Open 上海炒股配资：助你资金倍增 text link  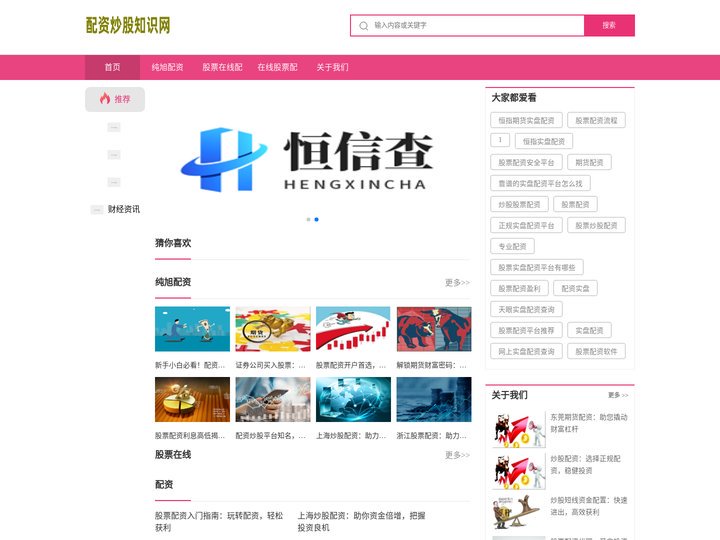point(361,522)
